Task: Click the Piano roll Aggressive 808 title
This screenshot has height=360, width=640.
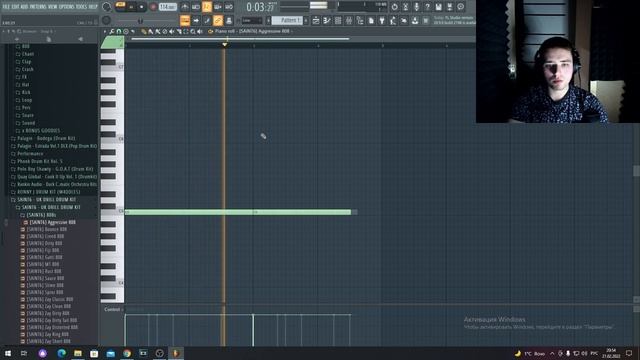Action: click(x=252, y=31)
